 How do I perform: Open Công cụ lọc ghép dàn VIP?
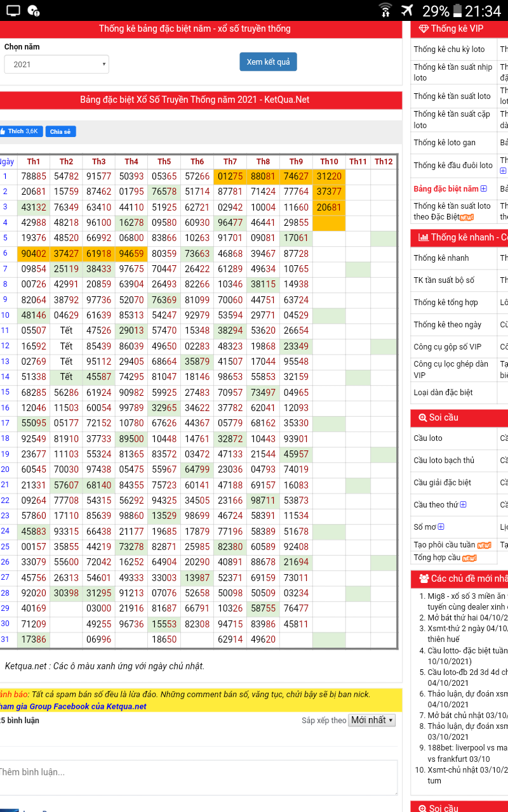click(x=451, y=369)
